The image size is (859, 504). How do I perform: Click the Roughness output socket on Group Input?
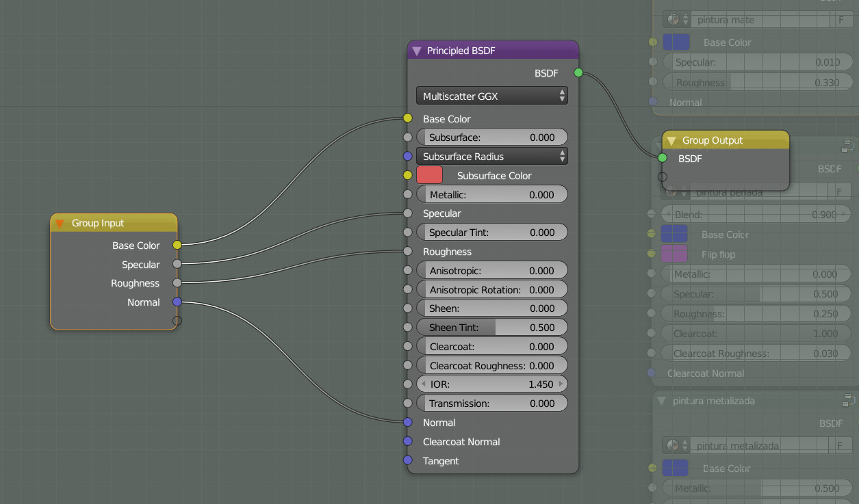pyautogui.click(x=177, y=282)
